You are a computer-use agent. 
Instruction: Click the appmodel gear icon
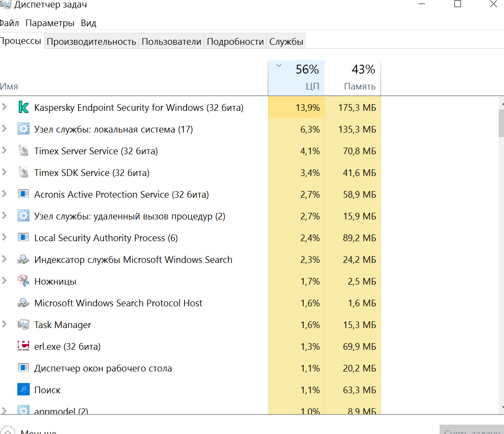pyautogui.click(x=24, y=410)
